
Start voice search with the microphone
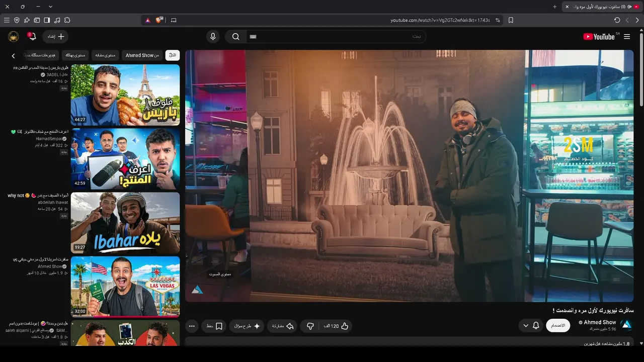(213, 37)
